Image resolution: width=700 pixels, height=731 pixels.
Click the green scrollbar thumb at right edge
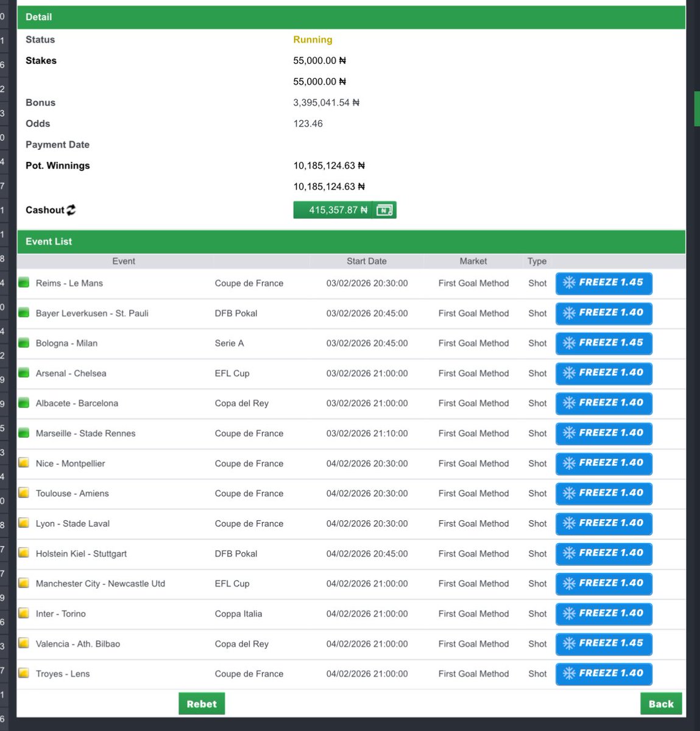coord(697,108)
